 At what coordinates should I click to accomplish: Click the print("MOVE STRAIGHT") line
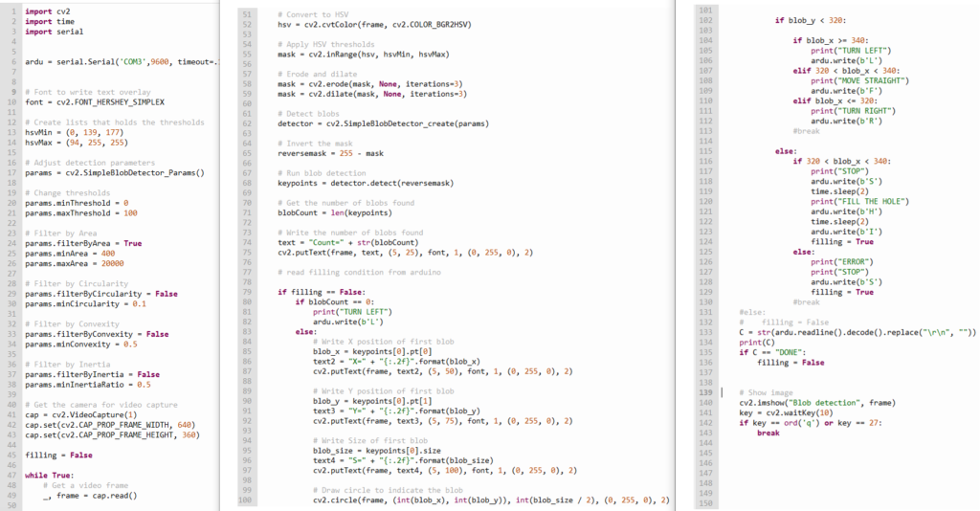tap(856, 83)
